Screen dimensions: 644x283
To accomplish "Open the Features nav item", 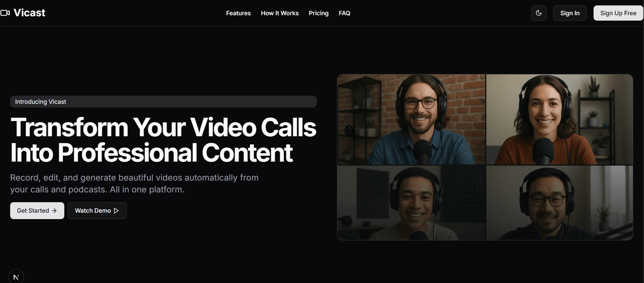I will [x=238, y=13].
